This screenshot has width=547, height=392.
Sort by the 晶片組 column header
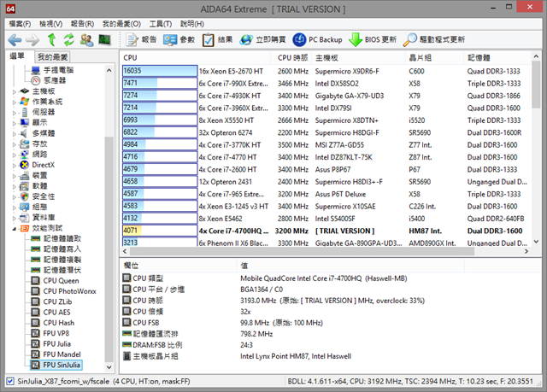click(435, 58)
